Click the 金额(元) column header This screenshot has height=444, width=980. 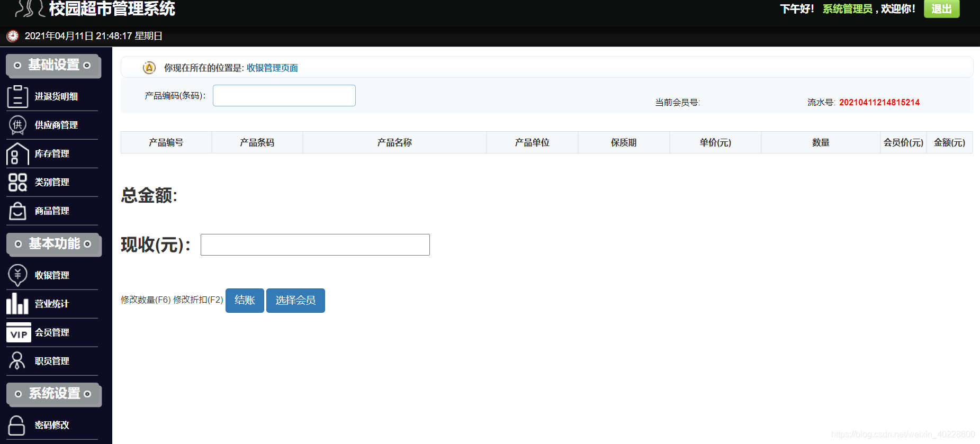[x=949, y=142]
